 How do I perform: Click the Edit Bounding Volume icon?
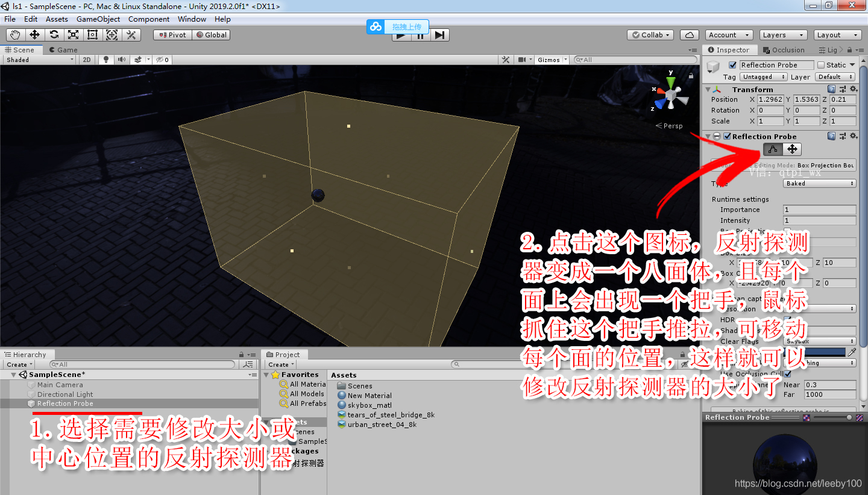[x=773, y=149]
